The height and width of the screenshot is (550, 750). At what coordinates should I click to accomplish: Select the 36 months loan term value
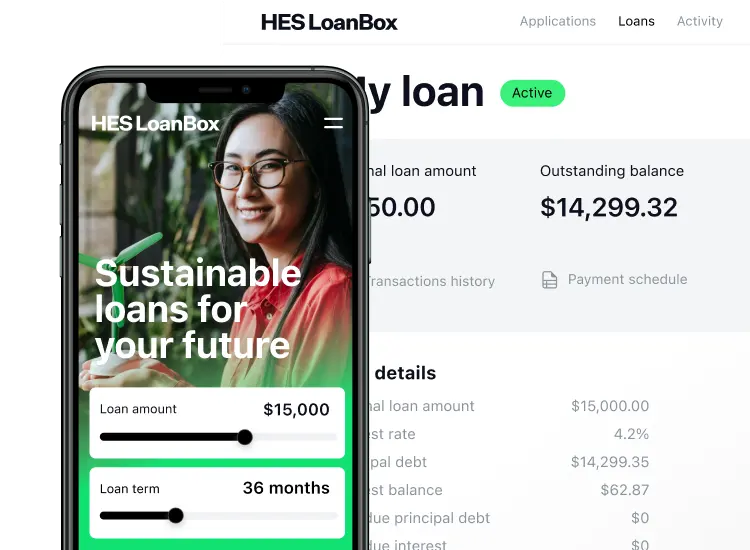click(286, 488)
